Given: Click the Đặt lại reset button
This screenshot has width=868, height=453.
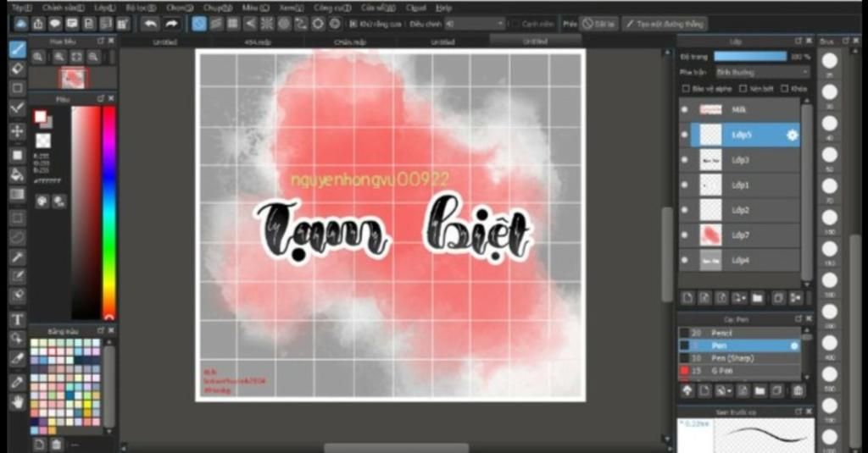Looking at the screenshot, I should point(598,24).
